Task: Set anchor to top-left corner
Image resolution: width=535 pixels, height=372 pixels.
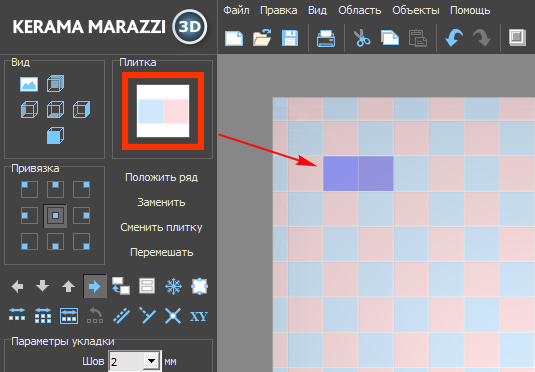Action: (x=29, y=190)
